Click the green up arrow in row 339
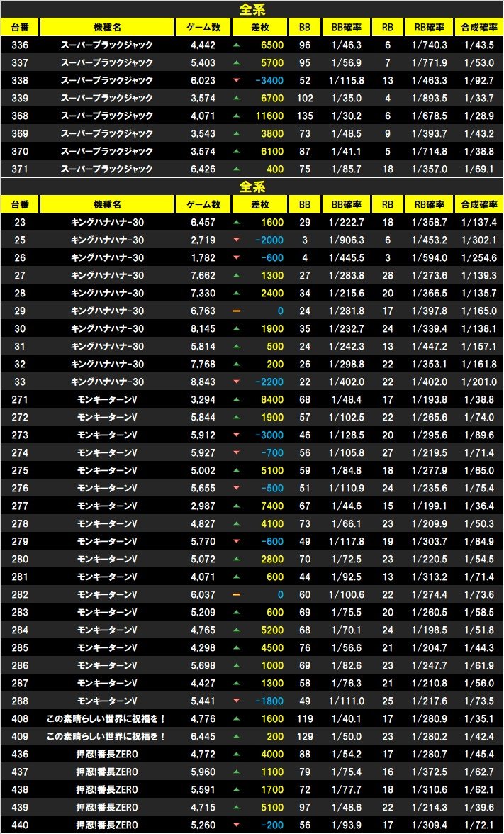 pyautogui.click(x=237, y=99)
